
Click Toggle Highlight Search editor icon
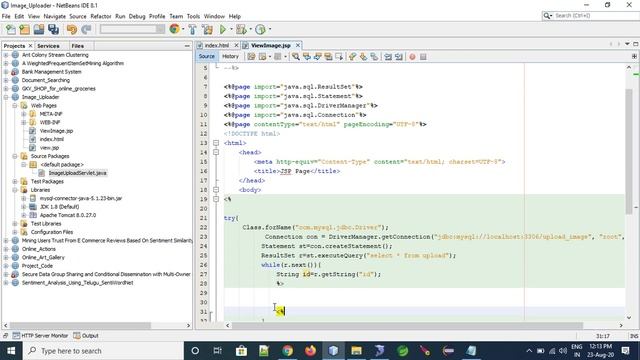point(328,57)
